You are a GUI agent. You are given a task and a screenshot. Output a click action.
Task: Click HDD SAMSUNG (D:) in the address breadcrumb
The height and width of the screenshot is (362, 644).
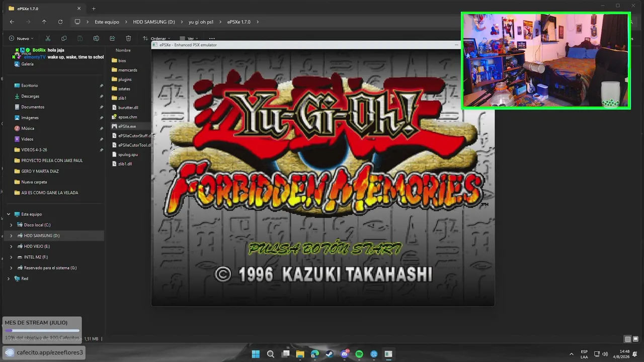click(x=154, y=22)
